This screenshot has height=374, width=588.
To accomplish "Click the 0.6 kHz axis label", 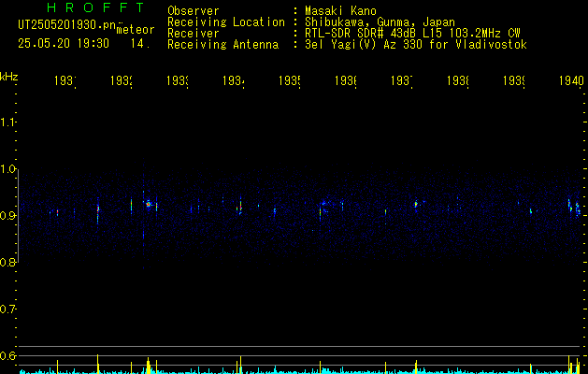I will click(x=7, y=355).
